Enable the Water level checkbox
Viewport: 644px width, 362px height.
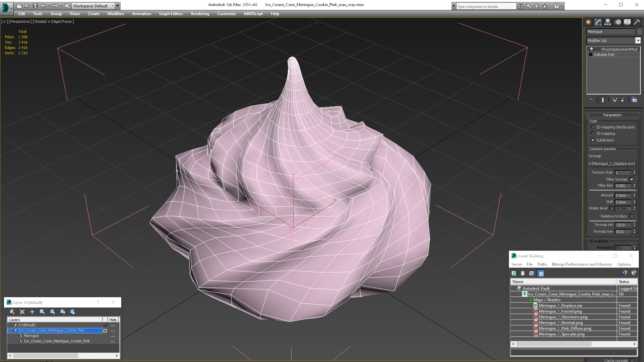tap(612, 208)
